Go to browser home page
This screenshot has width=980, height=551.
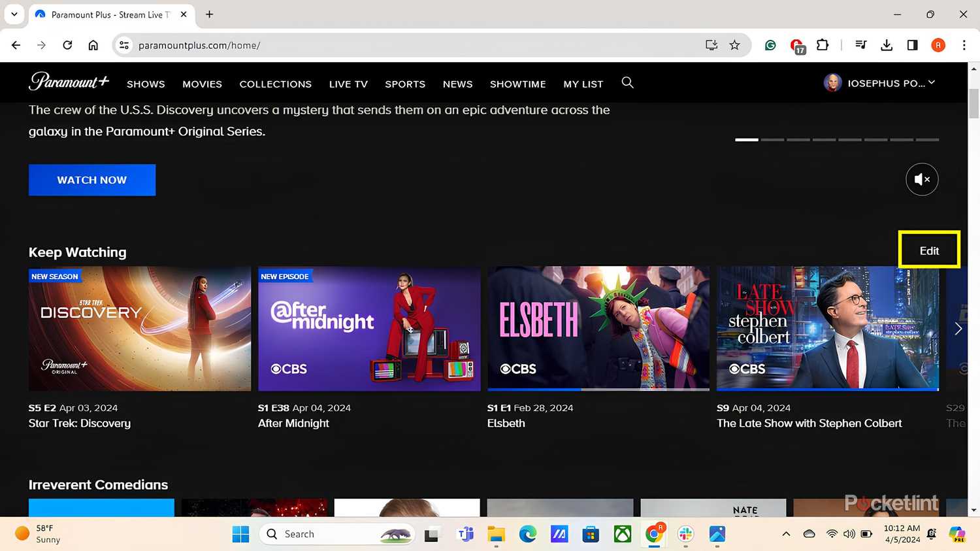93,45
